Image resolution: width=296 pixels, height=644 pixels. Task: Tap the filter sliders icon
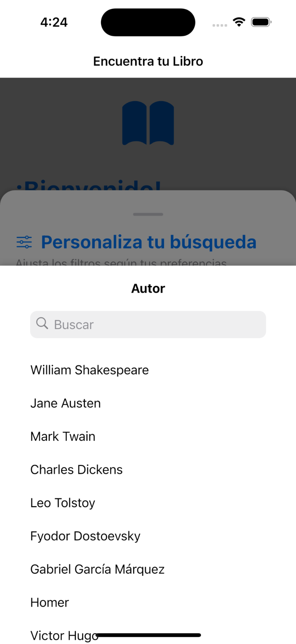tap(24, 242)
